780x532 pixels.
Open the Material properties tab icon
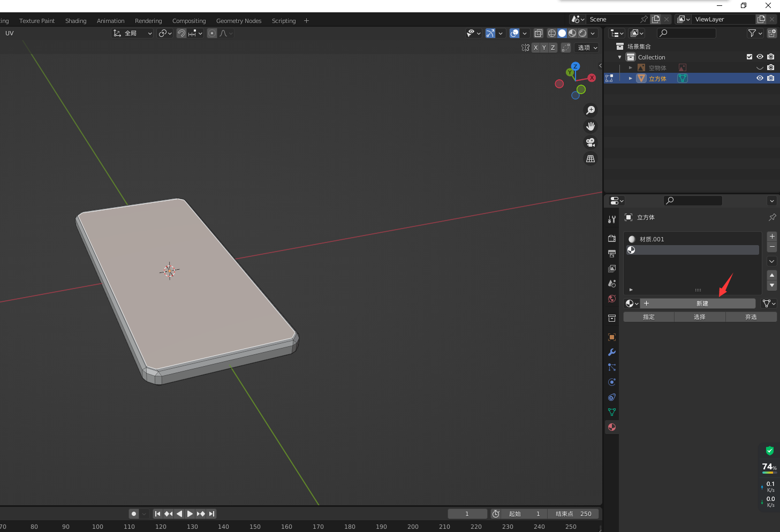(612, 427)
